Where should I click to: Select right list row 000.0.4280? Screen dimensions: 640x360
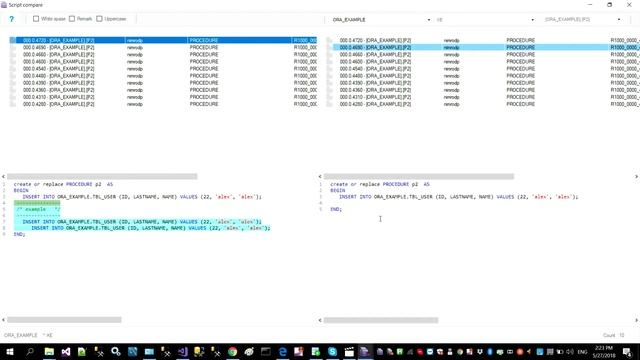point(483,104)
